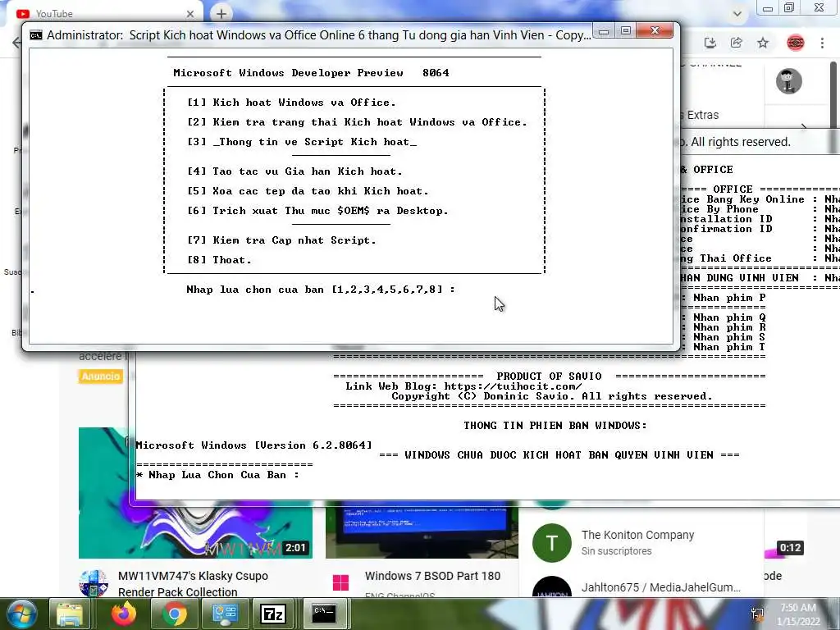Open the Klasky Csupo video thumbnail
The height and width of the screenshot is (630, 840).
(x=195, y=493)
